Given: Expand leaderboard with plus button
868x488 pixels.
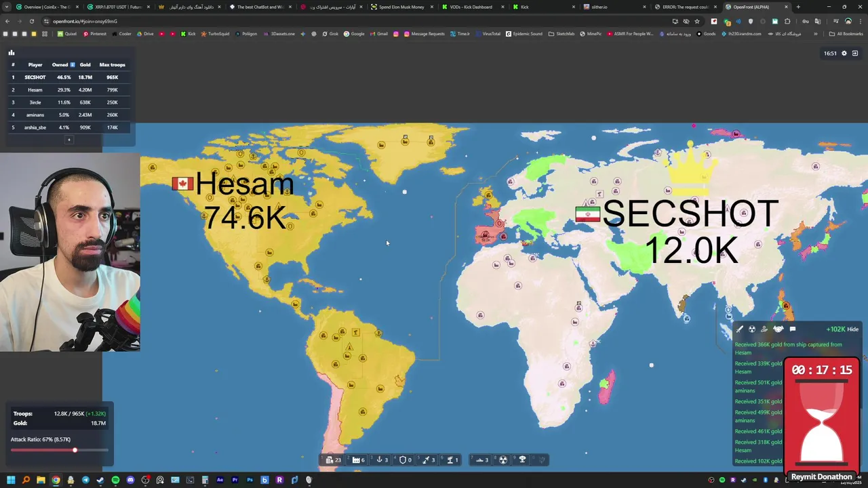Looking at the screenshot, I should click(x=68, y=140).
